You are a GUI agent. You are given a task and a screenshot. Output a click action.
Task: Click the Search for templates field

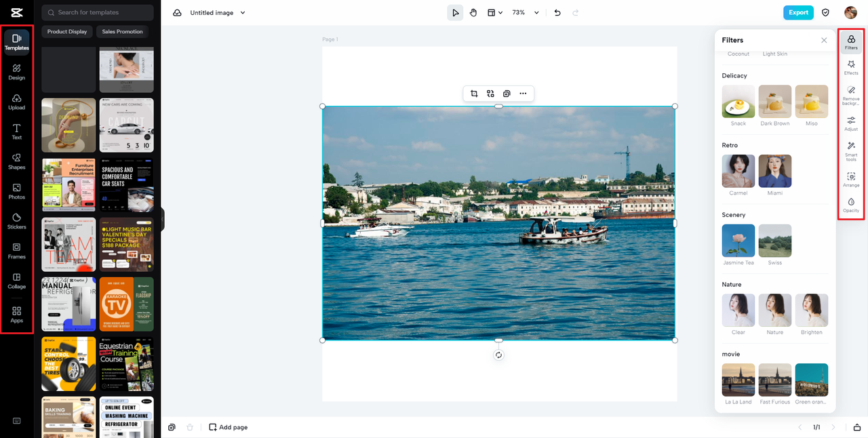(98, 12)
